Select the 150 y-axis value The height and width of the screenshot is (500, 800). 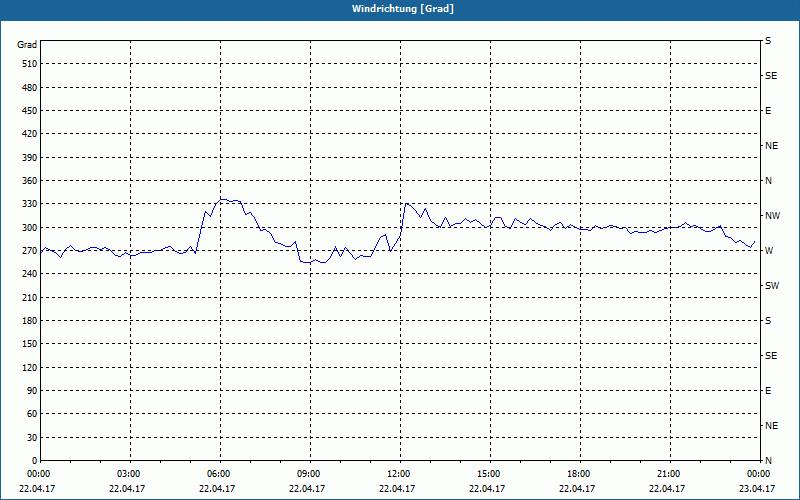[x=29, y=344]
